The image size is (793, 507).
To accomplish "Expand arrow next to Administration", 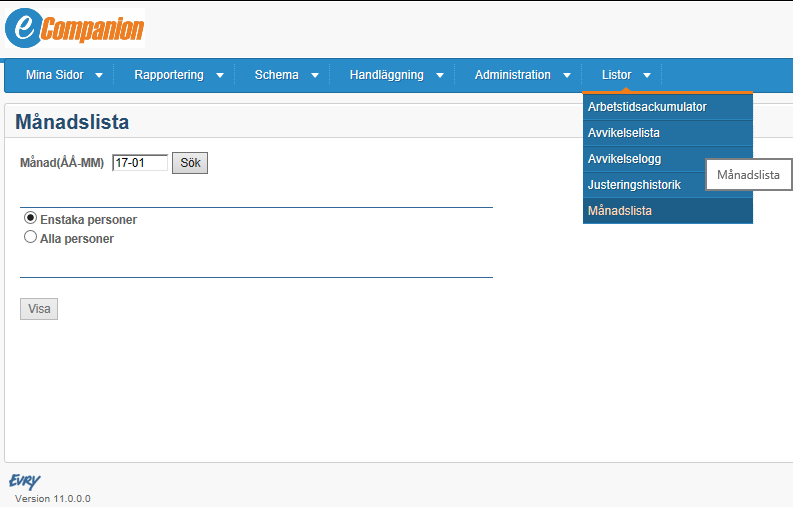I will (x=567, y=75).
